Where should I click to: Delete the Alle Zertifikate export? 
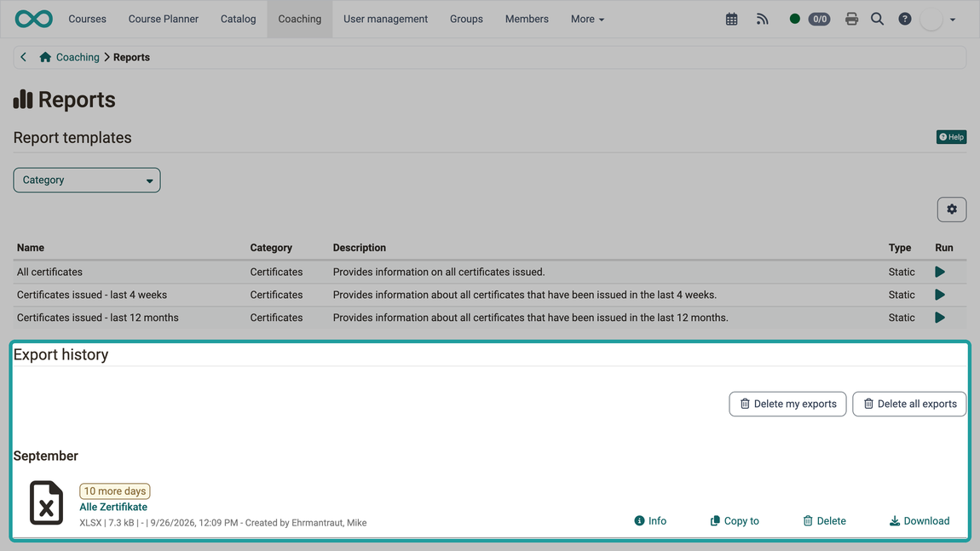pos(824,521)
